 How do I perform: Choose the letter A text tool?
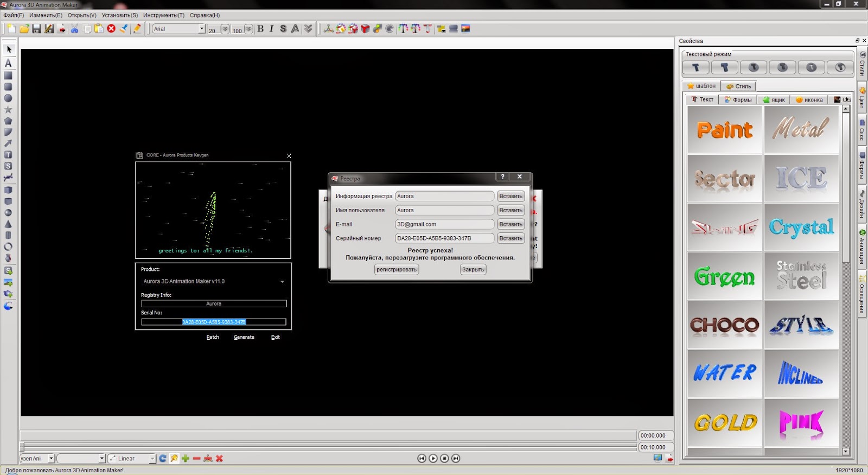pos(8,63)
